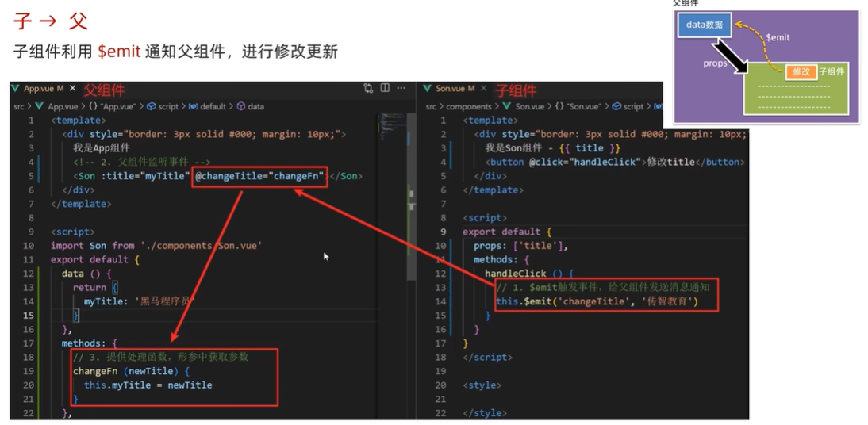868x425 pixels.
Task: Click line number 14 in Son.vue editor
Action: point(440,301)
